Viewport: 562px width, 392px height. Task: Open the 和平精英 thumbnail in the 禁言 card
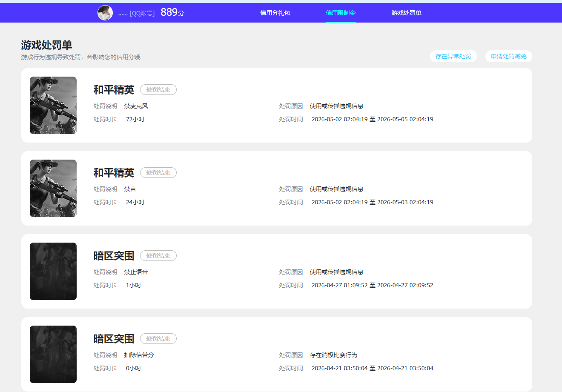pos(53,188)
